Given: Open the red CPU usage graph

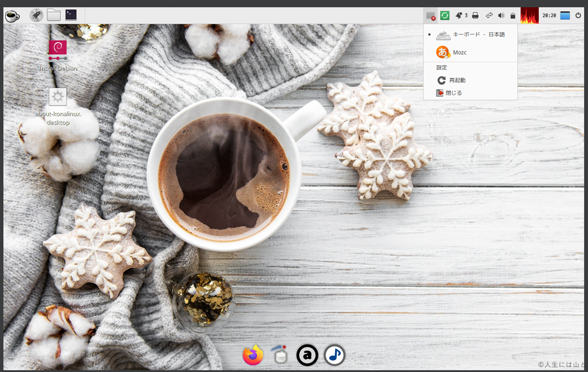Looking at the screenshot, I should pos(530,15).
